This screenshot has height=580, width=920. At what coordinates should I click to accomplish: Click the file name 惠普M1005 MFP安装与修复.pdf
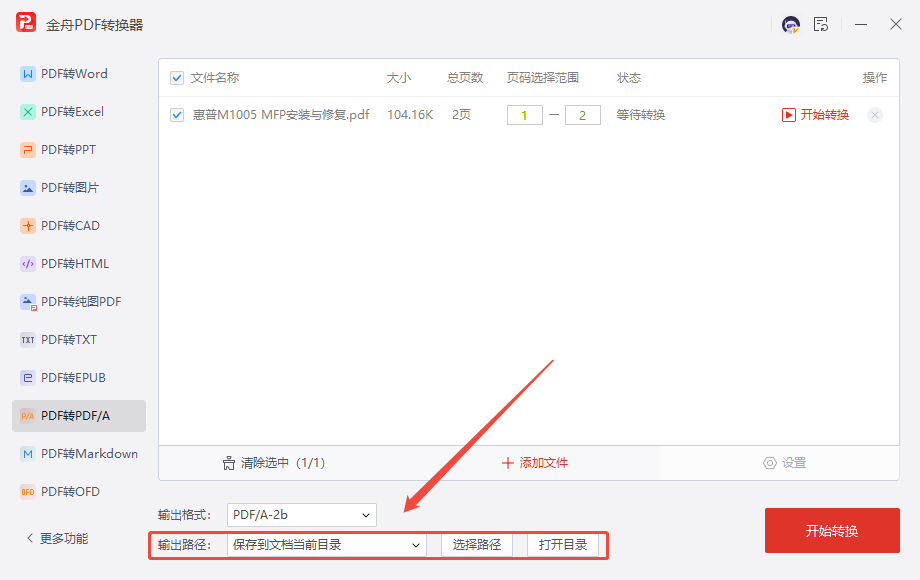[281, 115]
